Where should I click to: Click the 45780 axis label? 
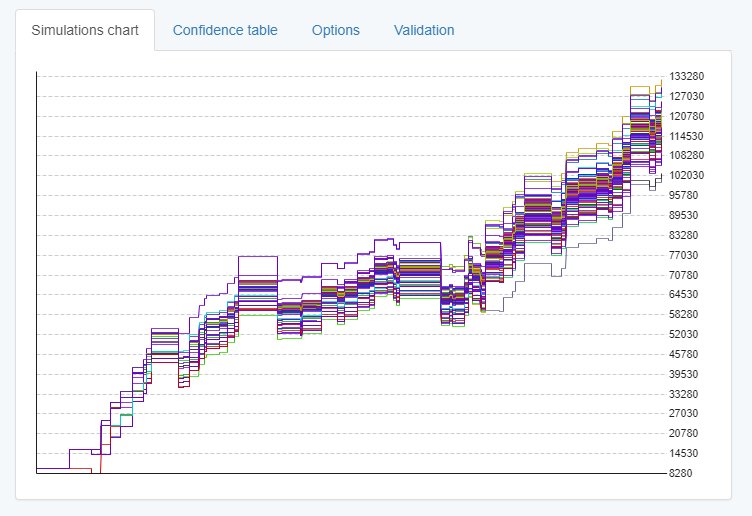[x=684, y=354]
